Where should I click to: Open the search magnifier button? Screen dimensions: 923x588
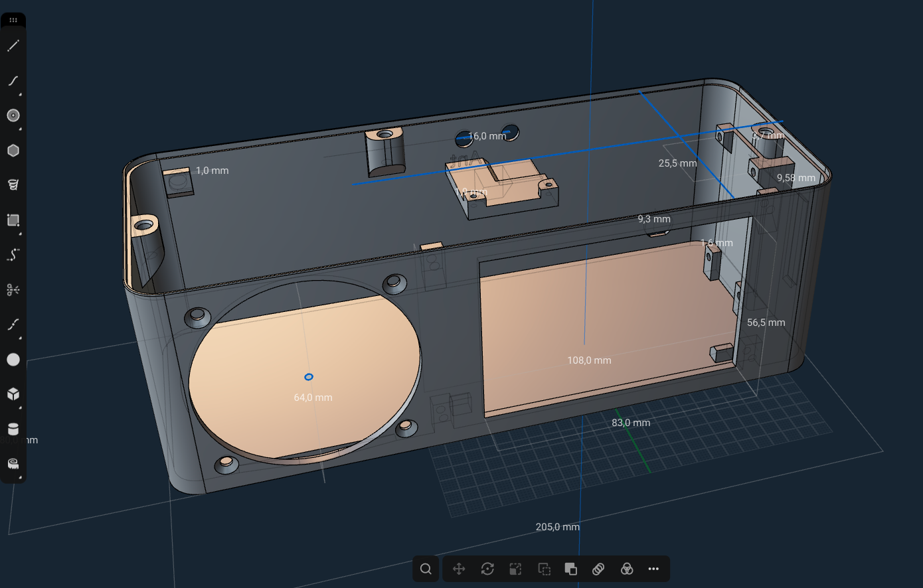(x=426, y=569)
